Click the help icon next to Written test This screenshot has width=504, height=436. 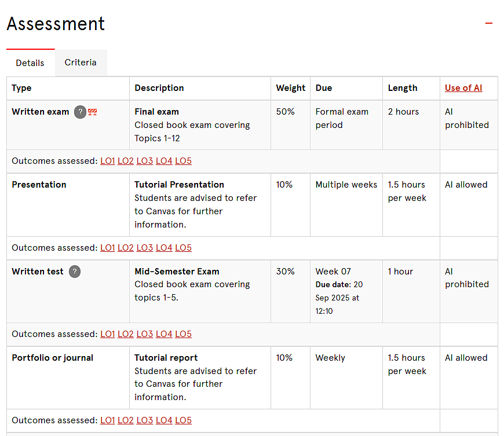click(75, 272)
